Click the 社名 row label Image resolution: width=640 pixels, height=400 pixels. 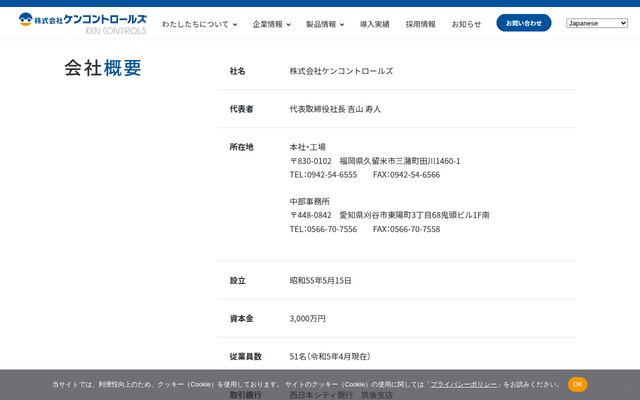(237, 71)
